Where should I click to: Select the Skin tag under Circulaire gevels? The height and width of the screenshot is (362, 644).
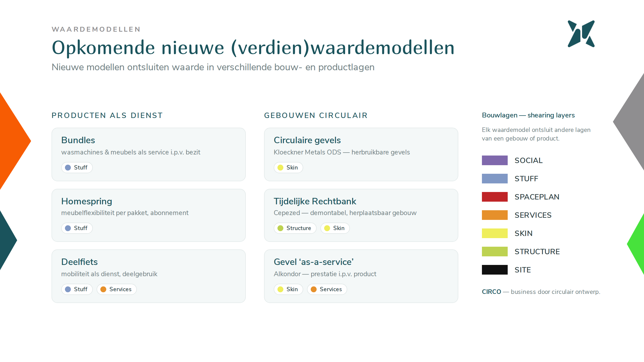[288, 168]
